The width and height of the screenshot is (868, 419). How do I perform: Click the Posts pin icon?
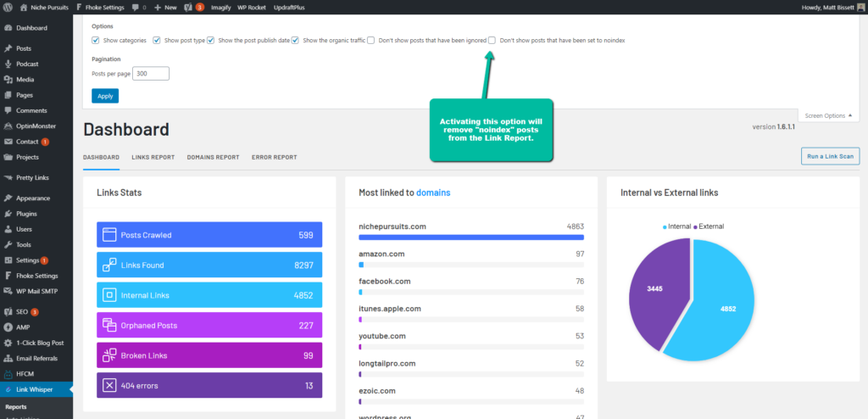point(8,48)
